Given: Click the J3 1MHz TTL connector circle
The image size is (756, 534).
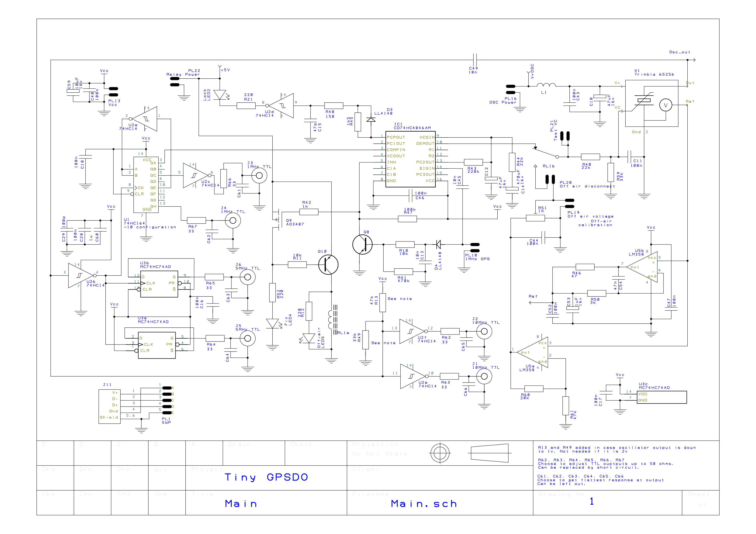Looking at the screenshot, I should click(259, 176).
